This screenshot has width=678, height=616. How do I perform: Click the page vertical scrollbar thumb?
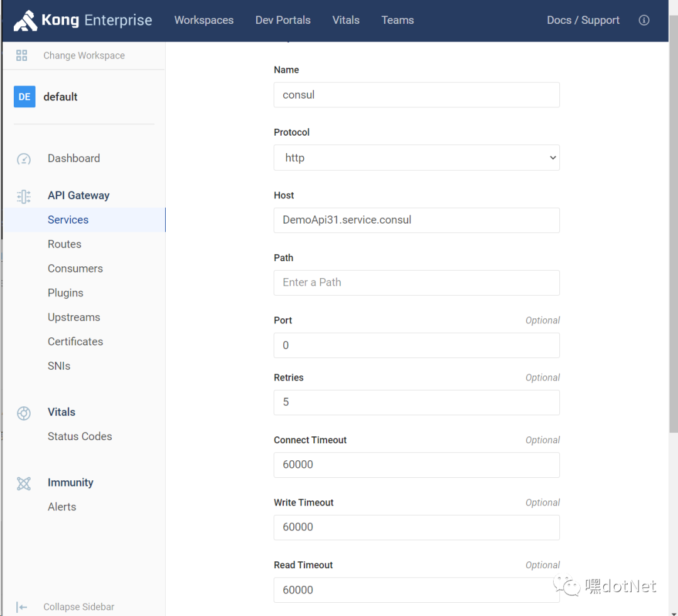click(x=673, y=224)
